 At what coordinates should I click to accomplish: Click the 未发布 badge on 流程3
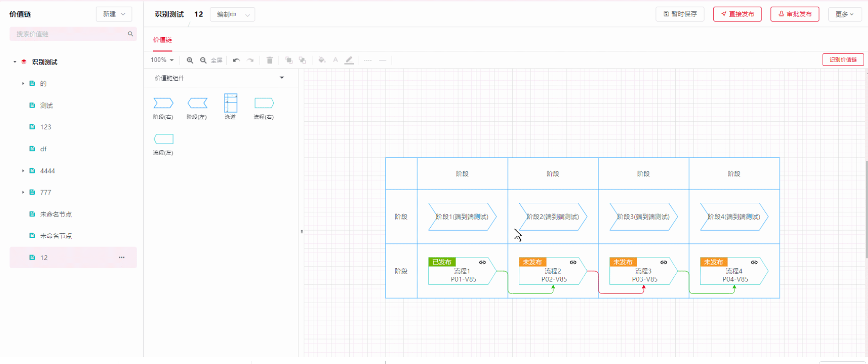[x=622, y=262]
